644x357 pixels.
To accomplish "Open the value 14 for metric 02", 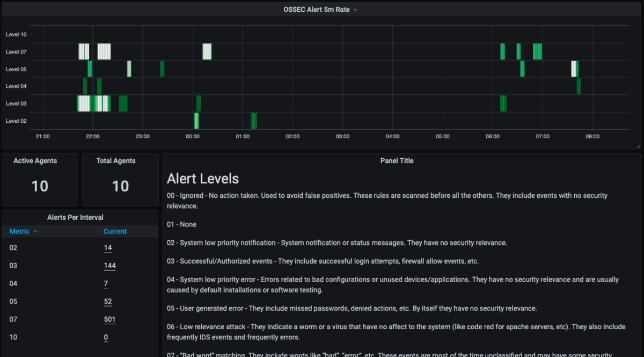I will tap(108, 248).
